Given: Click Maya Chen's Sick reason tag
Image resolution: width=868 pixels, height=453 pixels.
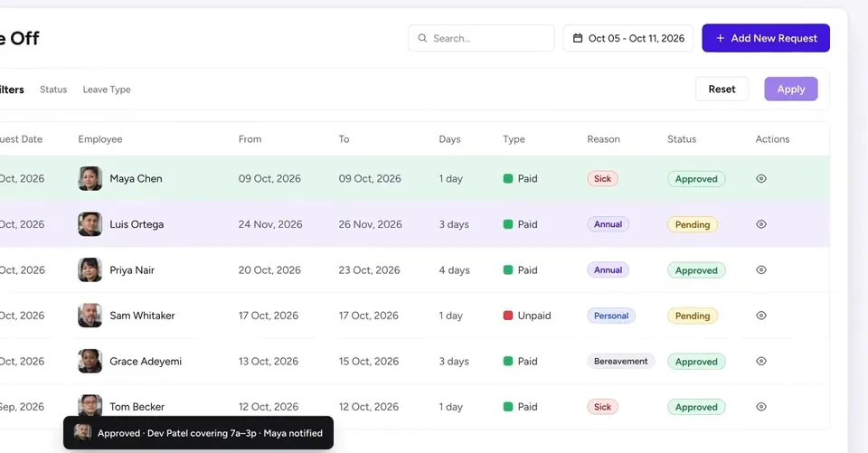Looking at the screenshot, I should tap(602, 179).
